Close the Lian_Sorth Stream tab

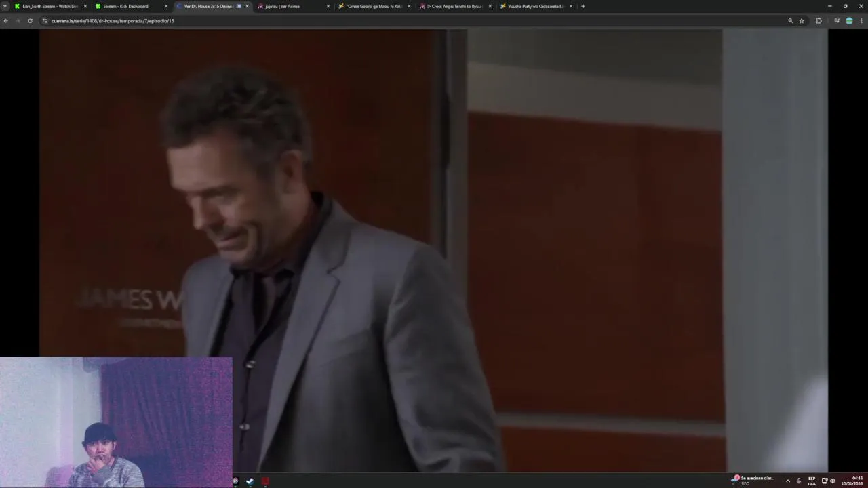click(x=85, y=6)
